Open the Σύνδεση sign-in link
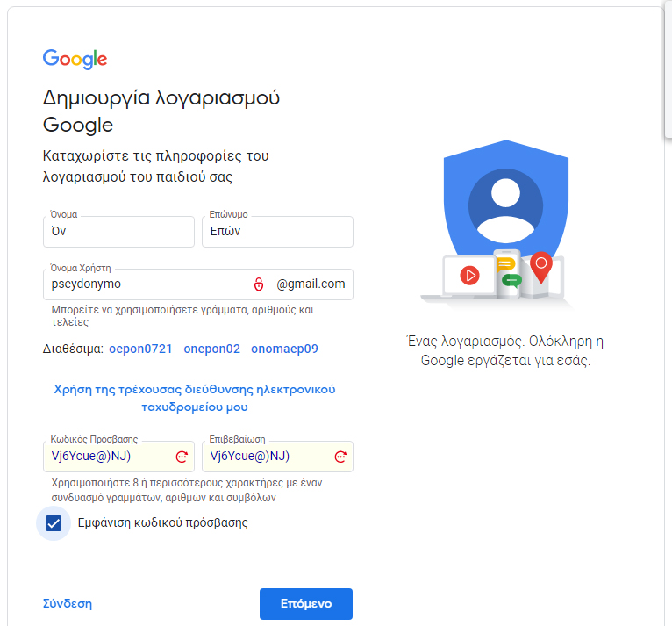The width and height of the screenshot is (672, 626). (x=68, y=604)
